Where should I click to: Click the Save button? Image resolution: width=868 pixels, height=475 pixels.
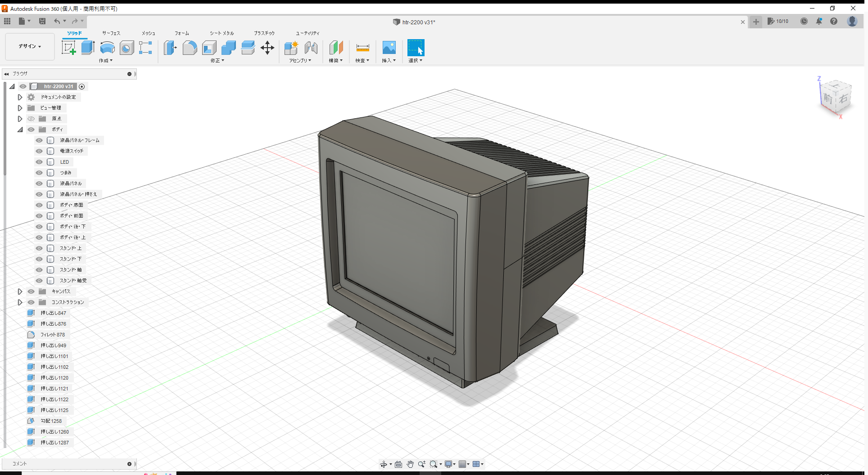coord(42,21)
